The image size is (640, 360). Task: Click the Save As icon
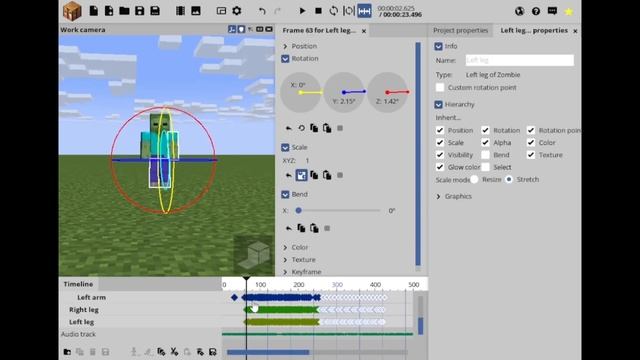pyautogui.click(x=155, y=11)
